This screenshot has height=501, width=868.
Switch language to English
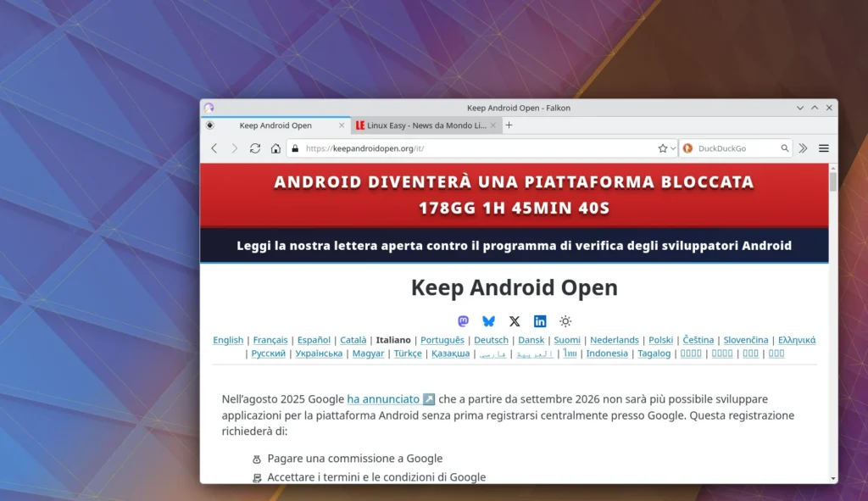coord(228,339)
